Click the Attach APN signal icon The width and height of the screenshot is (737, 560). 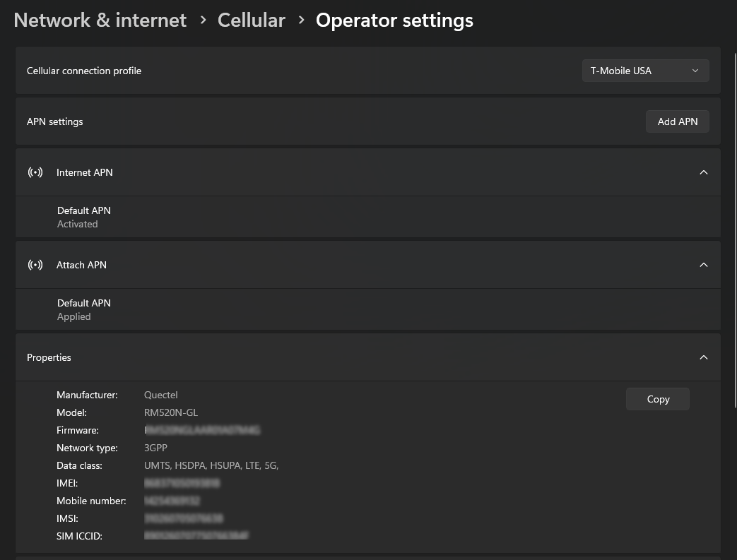[35, 265]
